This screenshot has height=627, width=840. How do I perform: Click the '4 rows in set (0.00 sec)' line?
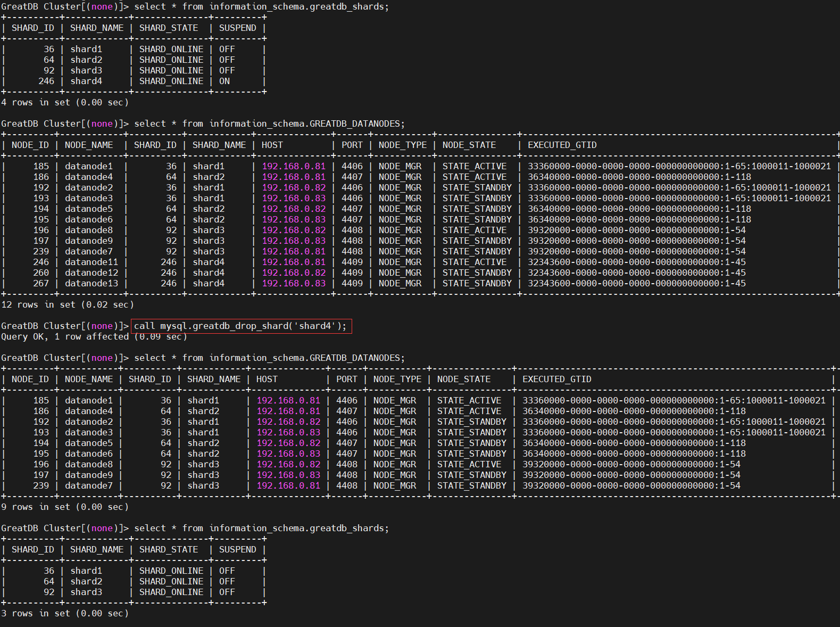65,102
